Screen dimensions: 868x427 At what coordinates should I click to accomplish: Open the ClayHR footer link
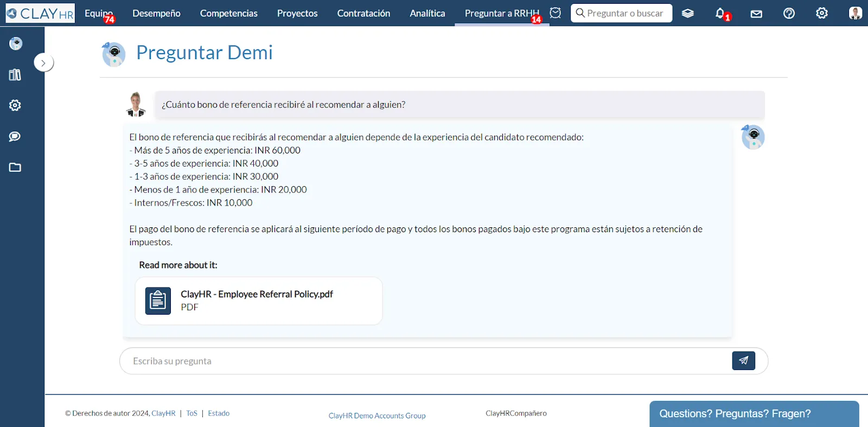tap(163, 413)
